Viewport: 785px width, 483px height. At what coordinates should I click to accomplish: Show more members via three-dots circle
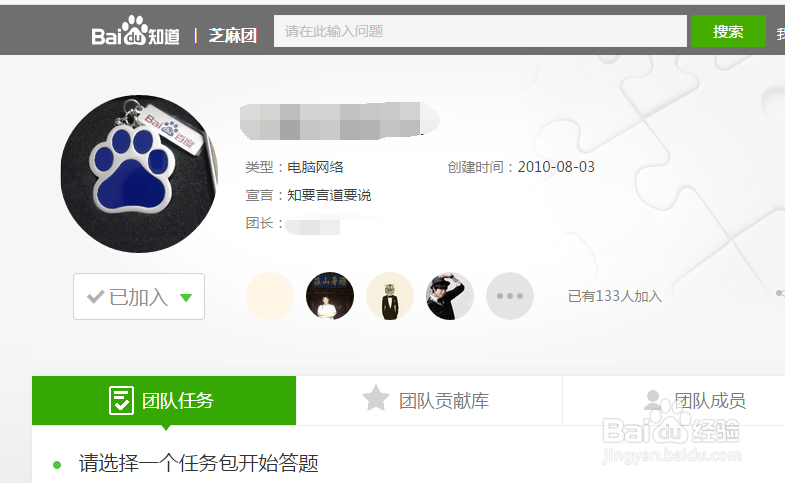[x=510, y=296]
